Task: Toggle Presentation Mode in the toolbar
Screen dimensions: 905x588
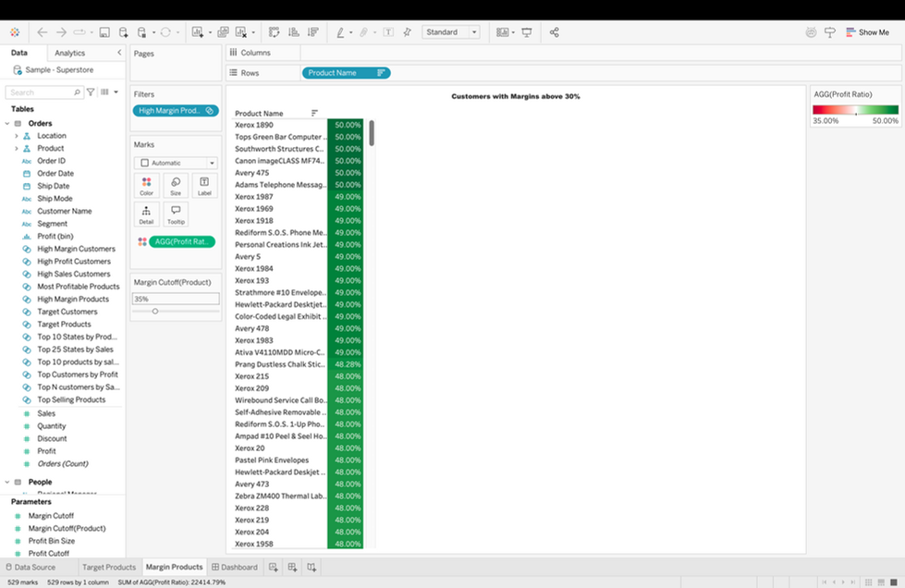Action: (526, 31)
